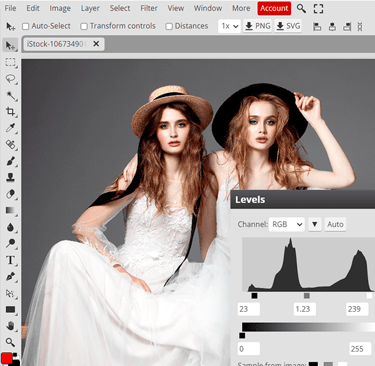Select the Lasso tool
This screenshot has height=366, width=375.
(x=10, y=79)
